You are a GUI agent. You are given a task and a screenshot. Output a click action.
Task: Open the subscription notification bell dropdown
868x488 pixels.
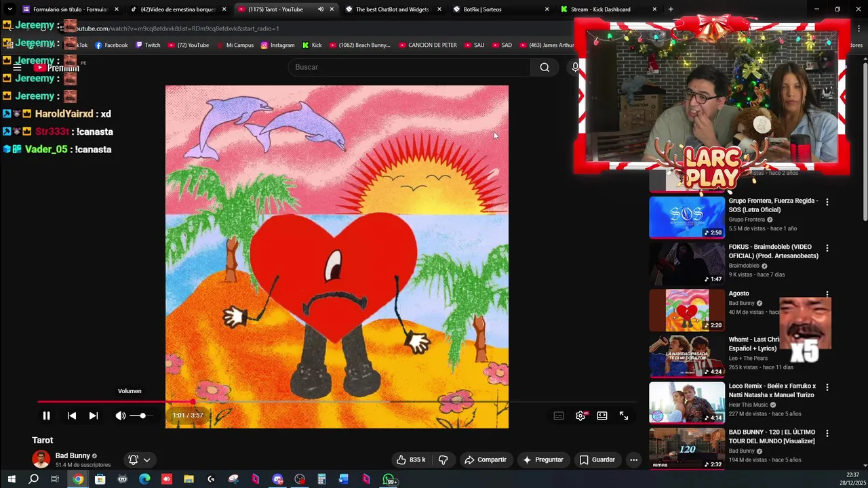pyautogui.click(x=139, y=460)
